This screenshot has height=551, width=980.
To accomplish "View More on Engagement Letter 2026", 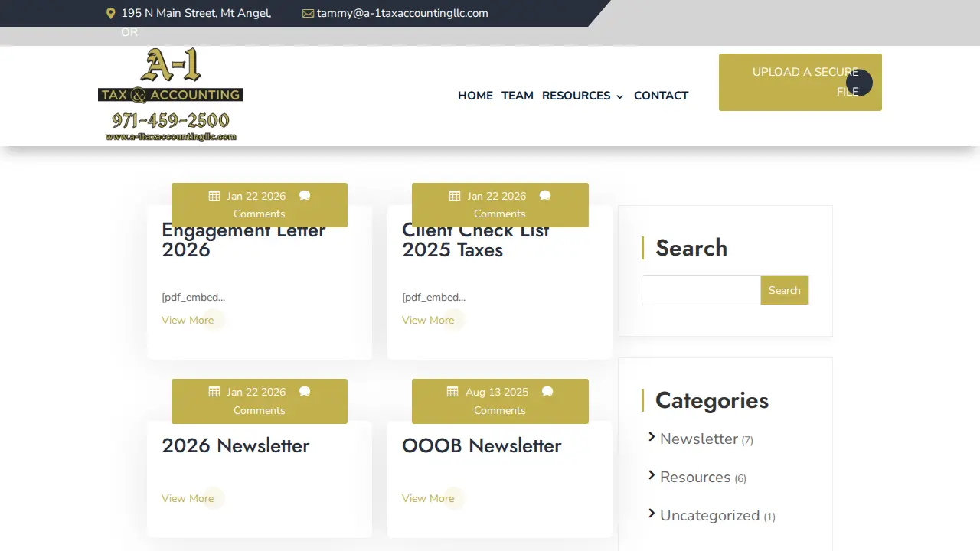I will (188, 320).
